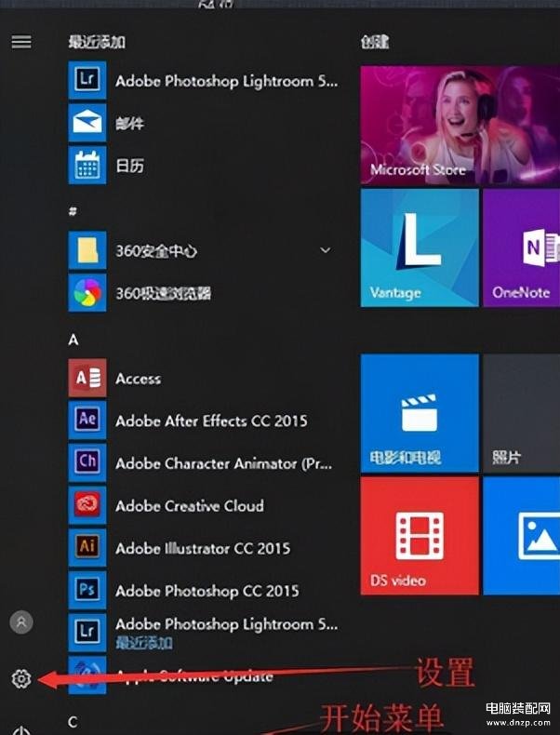Viewport: 560px width, 735px height.
Task: Open the blue picture tile beside DS video
Action: coord(522,536)
